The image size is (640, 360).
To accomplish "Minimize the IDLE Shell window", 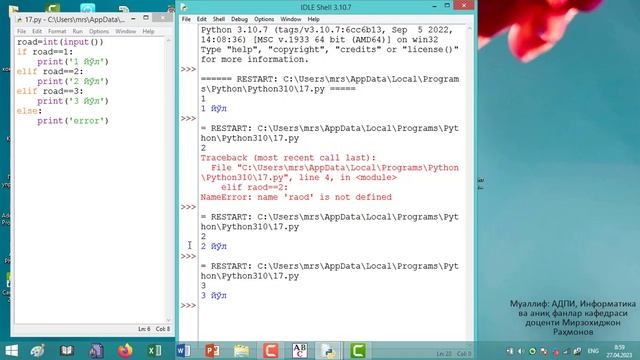I will (434, 6).
